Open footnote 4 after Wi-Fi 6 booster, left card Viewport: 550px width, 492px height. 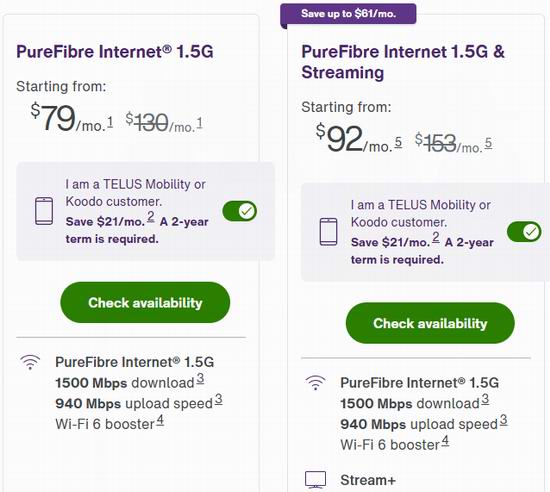(160, 420)
